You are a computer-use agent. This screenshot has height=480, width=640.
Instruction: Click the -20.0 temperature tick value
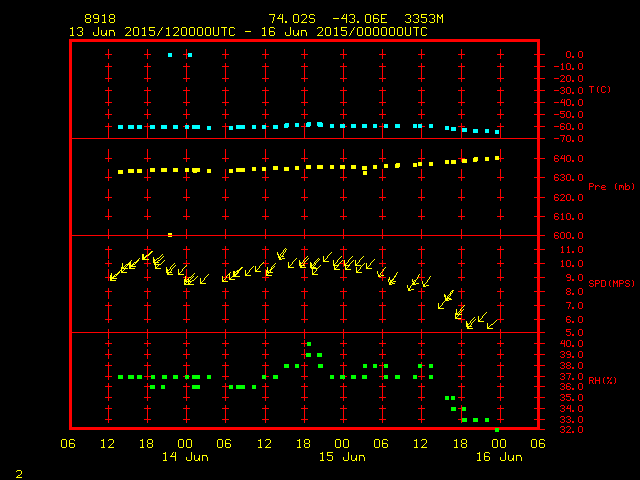click(x=569, y=78)
